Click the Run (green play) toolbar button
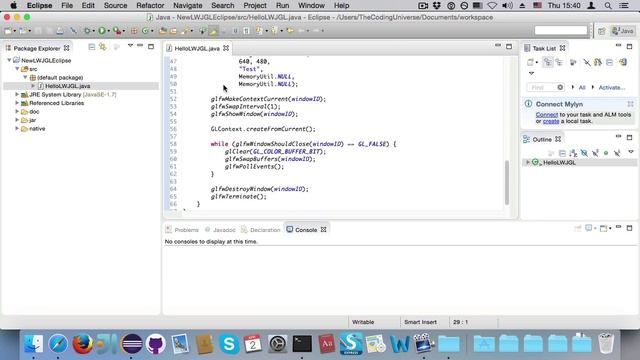 pyautogui.click(x=102, y=31)
